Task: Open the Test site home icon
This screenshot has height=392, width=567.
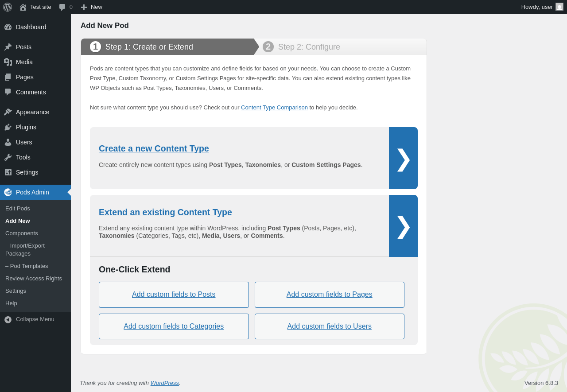Action: tap(23, 7)
